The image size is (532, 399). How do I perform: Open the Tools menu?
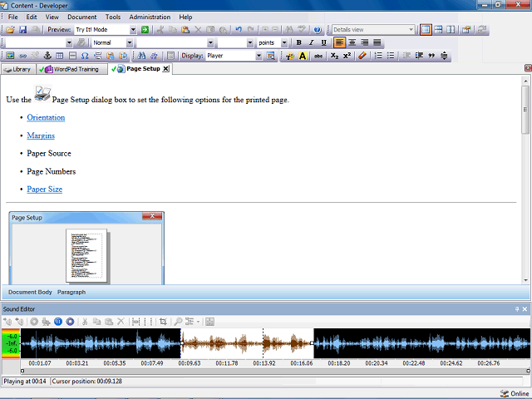click(113, 17)
